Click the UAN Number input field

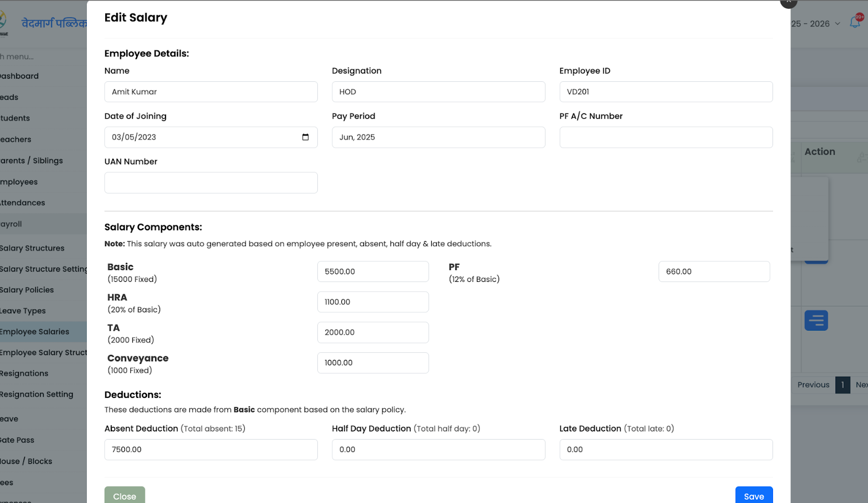click(210, 183)
